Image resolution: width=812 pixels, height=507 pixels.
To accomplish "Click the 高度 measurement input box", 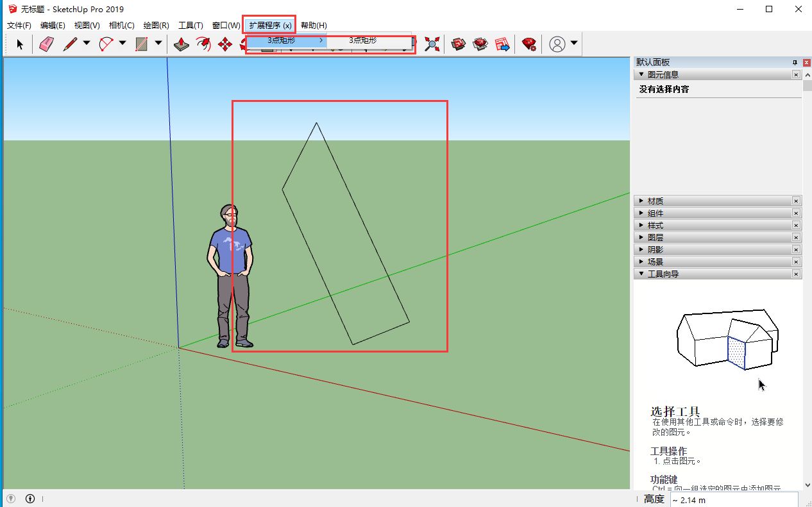I will pyautogui.click(x=734, y=500).
